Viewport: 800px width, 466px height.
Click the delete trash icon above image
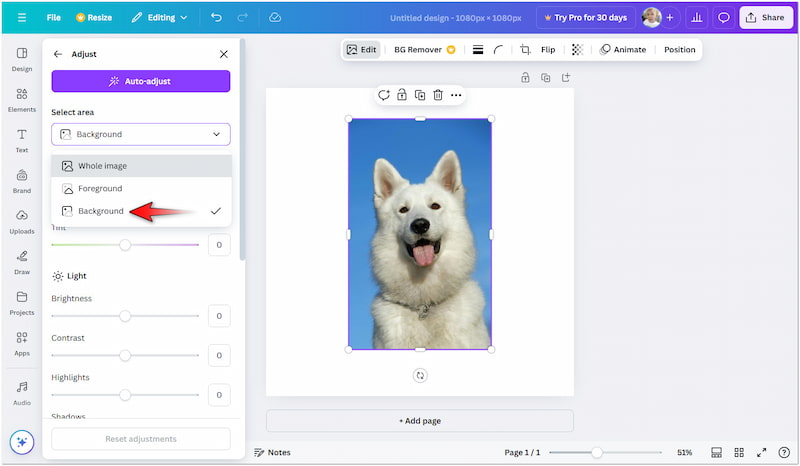(437, 95)
